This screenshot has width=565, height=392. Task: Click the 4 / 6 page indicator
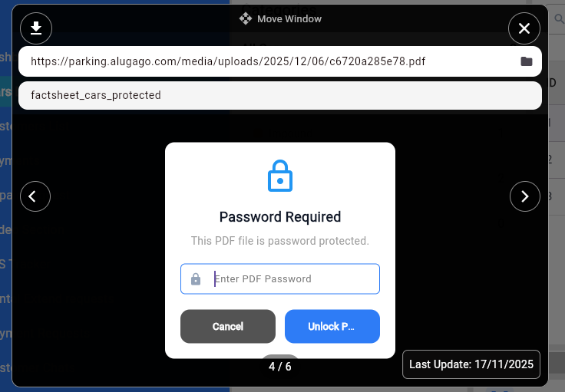click(x=280, y=367)
